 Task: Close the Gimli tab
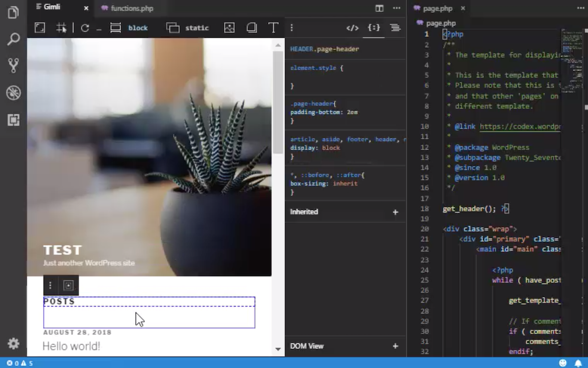86,8
